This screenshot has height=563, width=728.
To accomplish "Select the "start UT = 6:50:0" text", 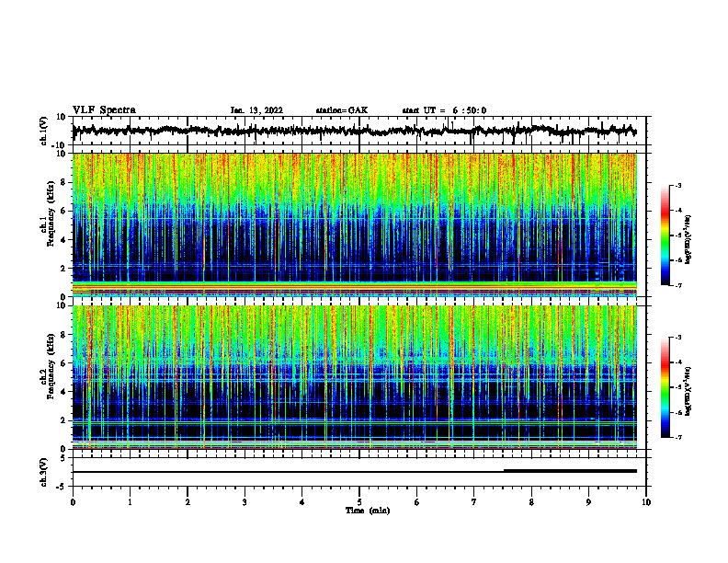I will point(444,110).
